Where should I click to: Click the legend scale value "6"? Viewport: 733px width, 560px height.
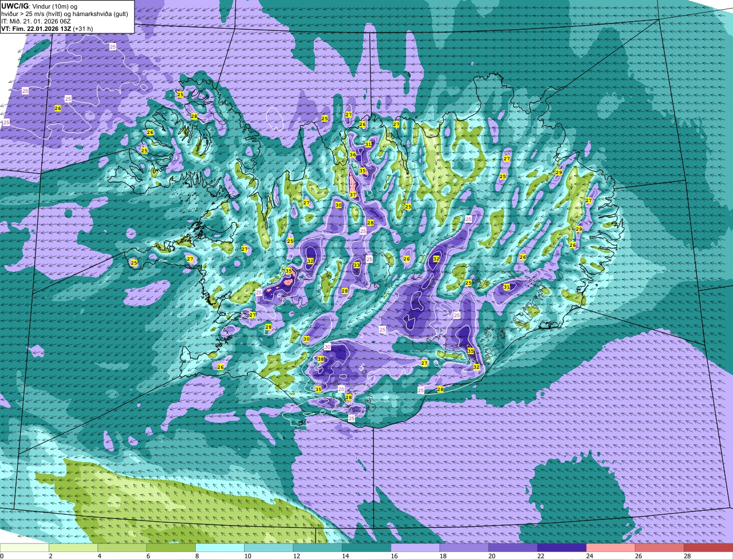click(x=148, y=556)
